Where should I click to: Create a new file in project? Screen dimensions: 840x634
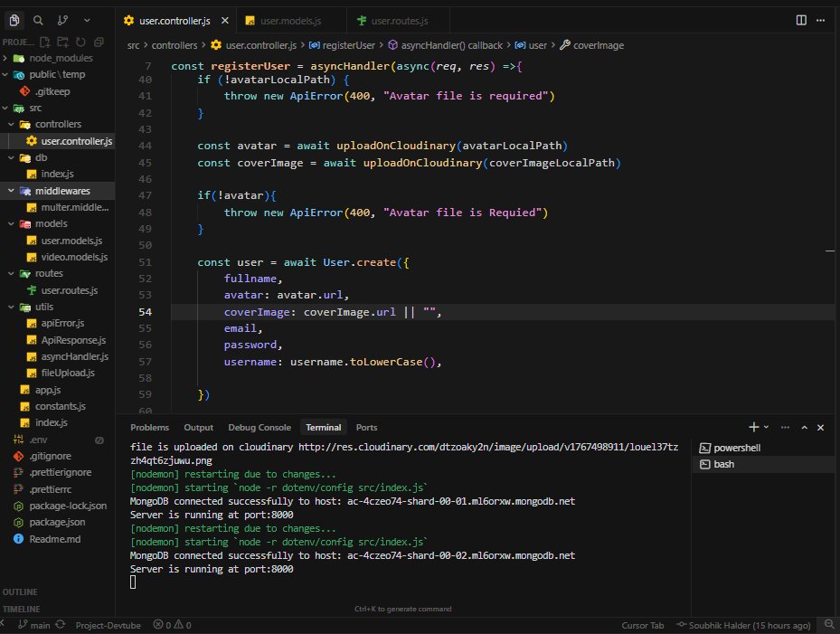[45, 42]
